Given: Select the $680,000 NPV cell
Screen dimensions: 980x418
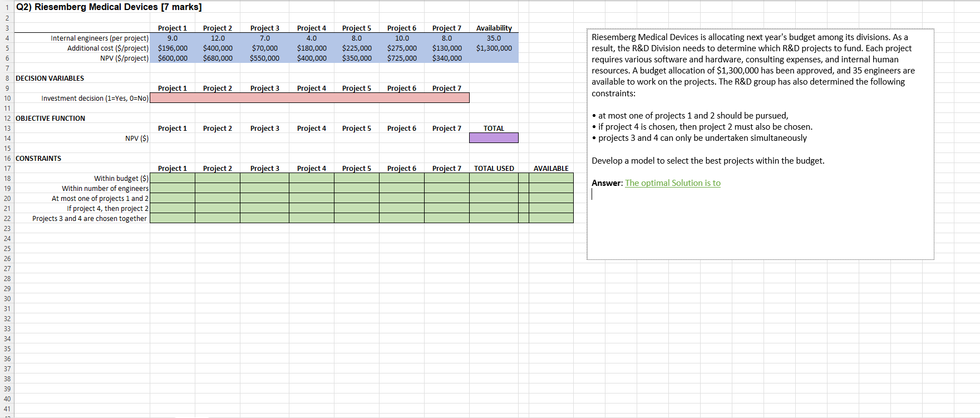Looking at the screenshot, I should [x=218, y=58].
